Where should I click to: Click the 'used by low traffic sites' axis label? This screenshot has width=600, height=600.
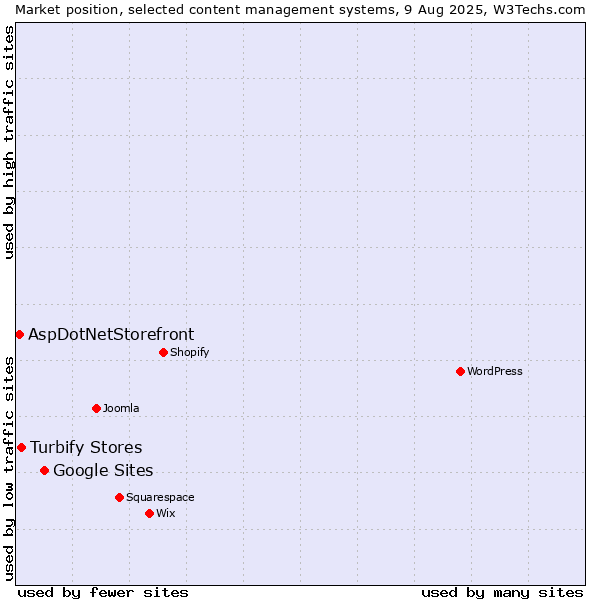click(9, 469)
